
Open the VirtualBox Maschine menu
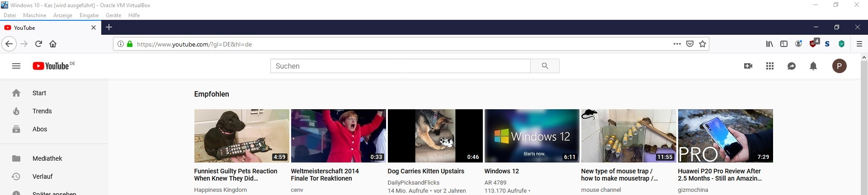coord(35,15)
